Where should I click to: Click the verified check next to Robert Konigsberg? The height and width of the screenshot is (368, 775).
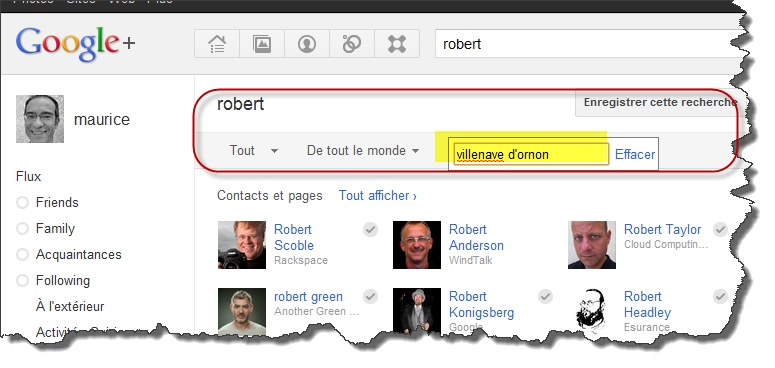tap(546, 296)
